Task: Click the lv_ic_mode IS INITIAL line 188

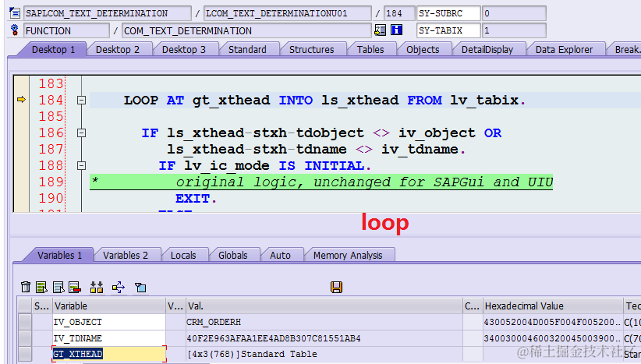Action: point(265,166)
